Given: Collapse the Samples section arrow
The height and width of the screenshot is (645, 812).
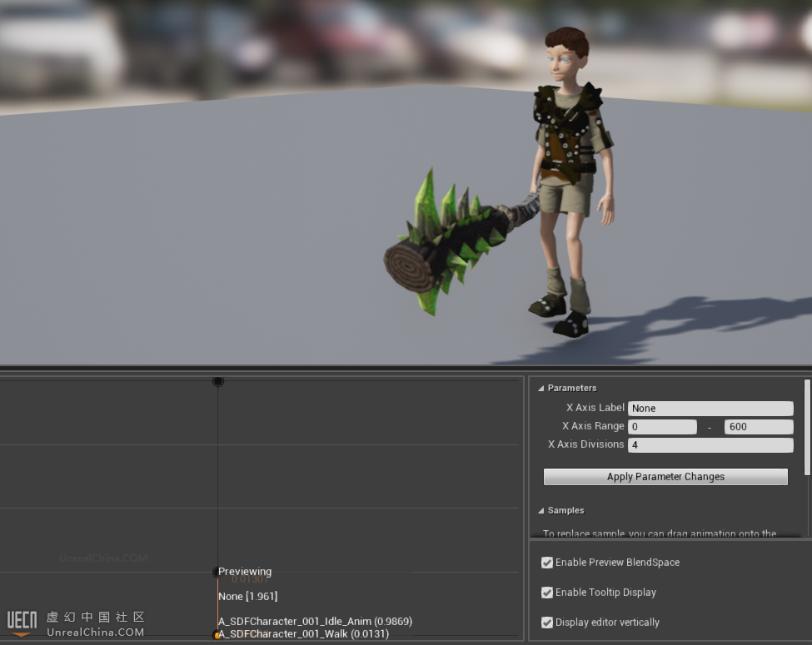Looking at the screenshot, I should click(x=541, y=510).
